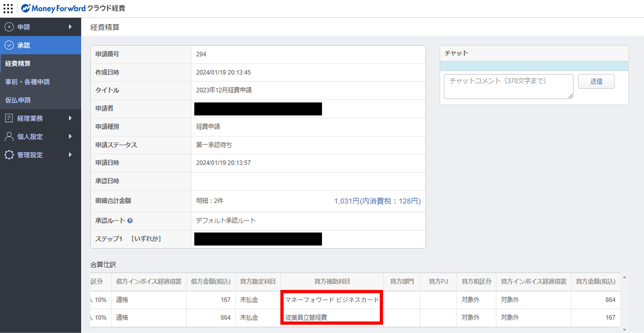Open 事前・各種申請 in the sidebar
This screenshot has height=333, width=644.
(27, 82)
